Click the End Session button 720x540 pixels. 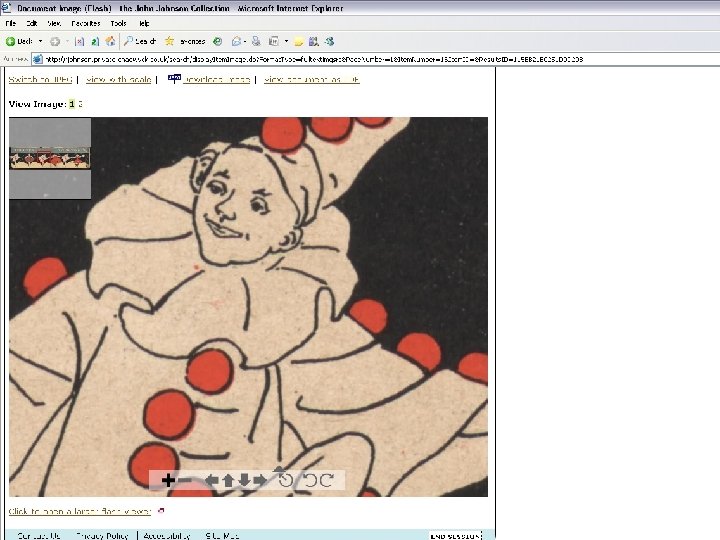(x=455, y=535)
